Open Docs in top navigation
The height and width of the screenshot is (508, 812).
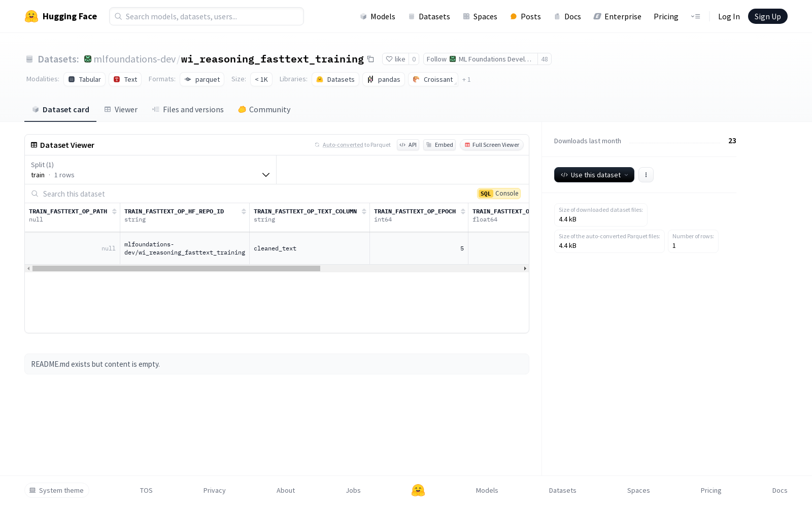[x=567, y=16]
